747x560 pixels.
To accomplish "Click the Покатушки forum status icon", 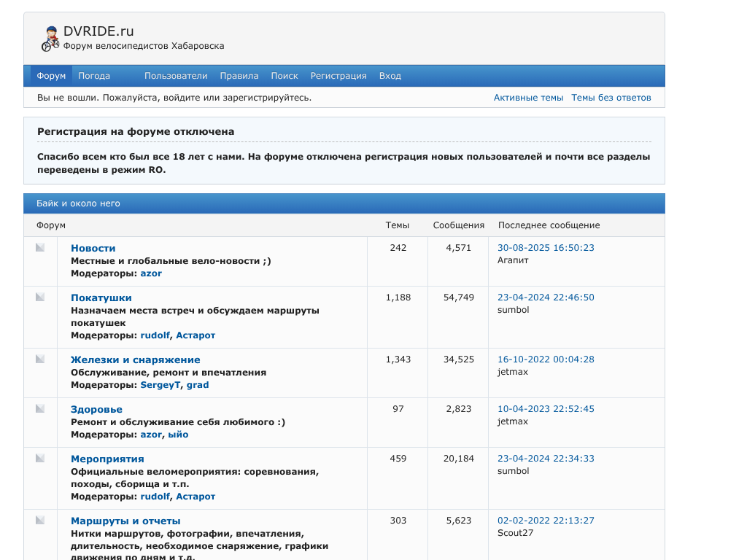I will tap(40, 297).
